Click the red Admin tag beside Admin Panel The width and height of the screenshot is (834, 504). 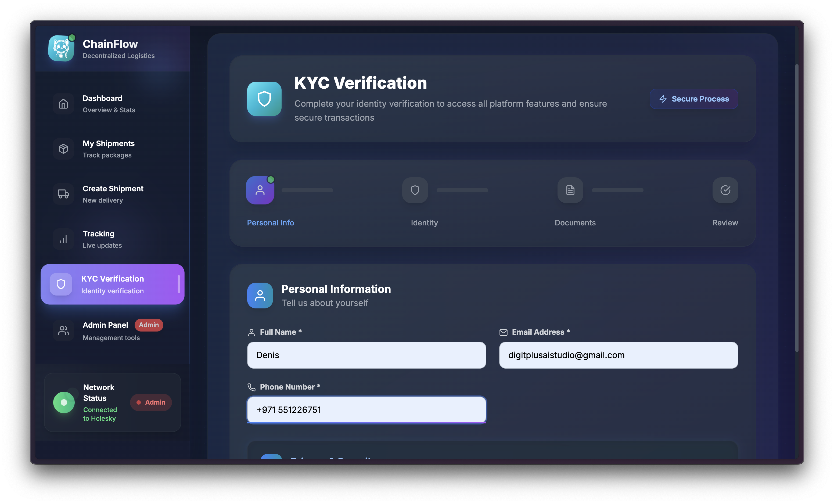pyautogui.click(x=149, y=325)
